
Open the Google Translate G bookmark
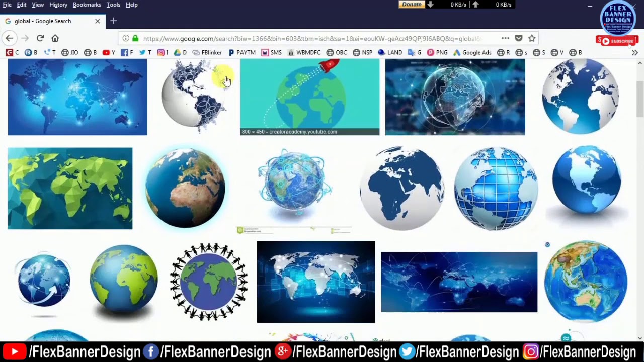click(415, 52)
